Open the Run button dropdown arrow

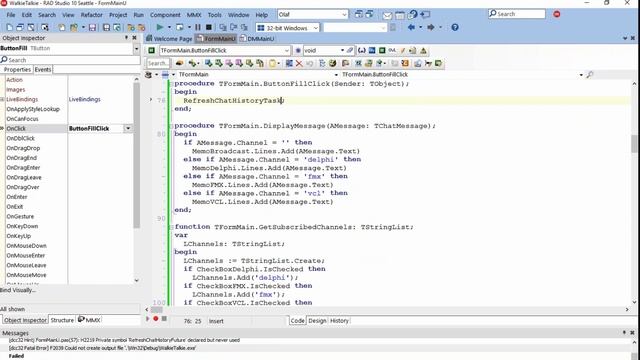coord(169,27)
